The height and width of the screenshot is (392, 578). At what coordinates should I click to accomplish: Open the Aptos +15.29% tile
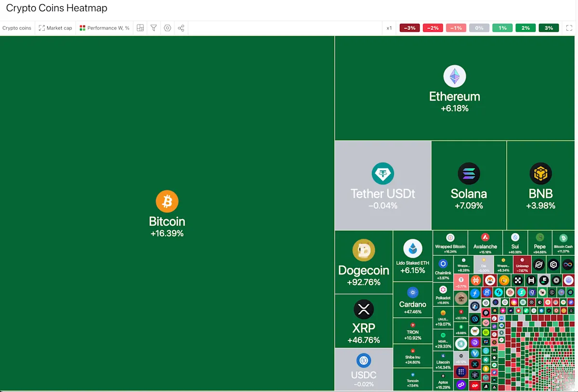coord(443,381)
